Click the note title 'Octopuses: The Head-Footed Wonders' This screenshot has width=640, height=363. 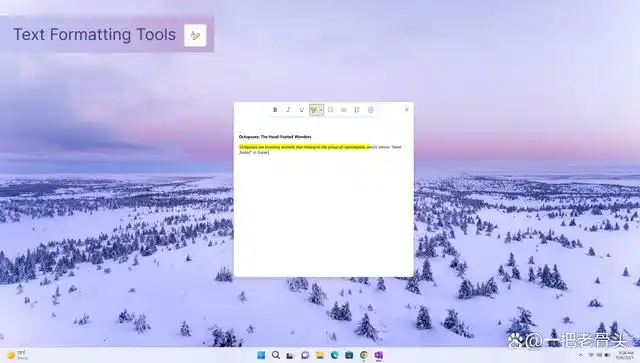point(275,137)
